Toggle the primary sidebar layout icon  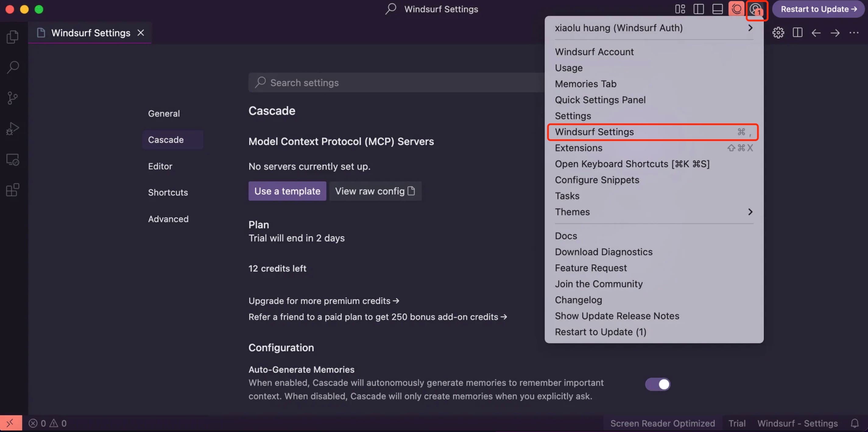[x=698, y=9]
